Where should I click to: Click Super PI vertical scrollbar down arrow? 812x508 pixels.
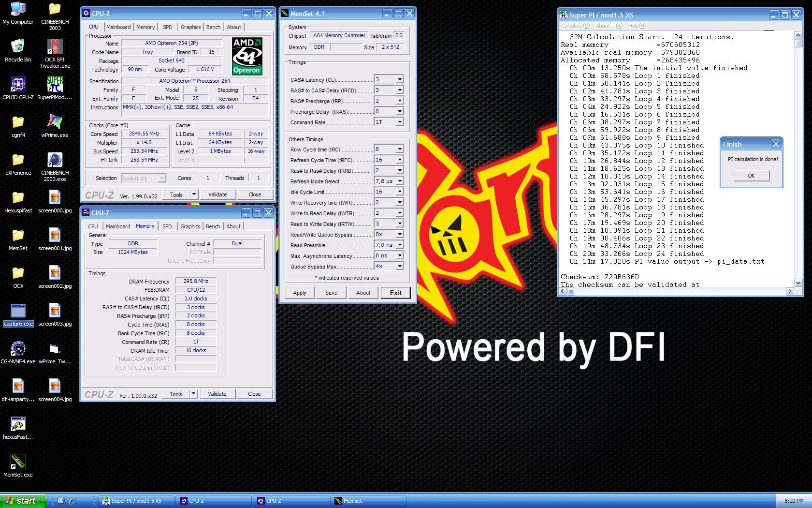point(798,283)
